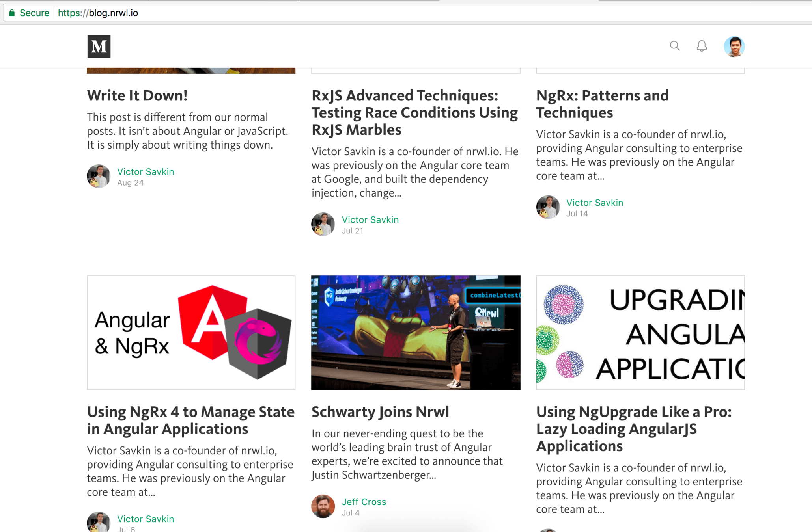Click the green secure lock icon
This screenshot has height=532, width=812.
tap(12, 13)
